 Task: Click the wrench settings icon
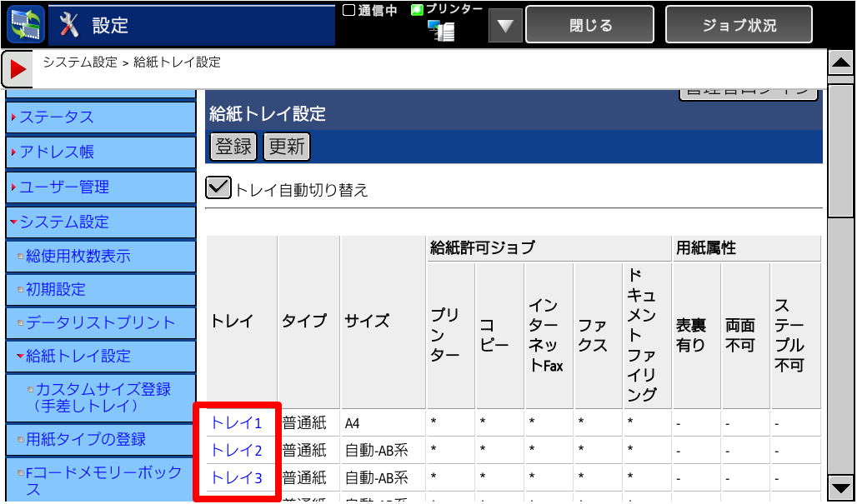(70, 26)
